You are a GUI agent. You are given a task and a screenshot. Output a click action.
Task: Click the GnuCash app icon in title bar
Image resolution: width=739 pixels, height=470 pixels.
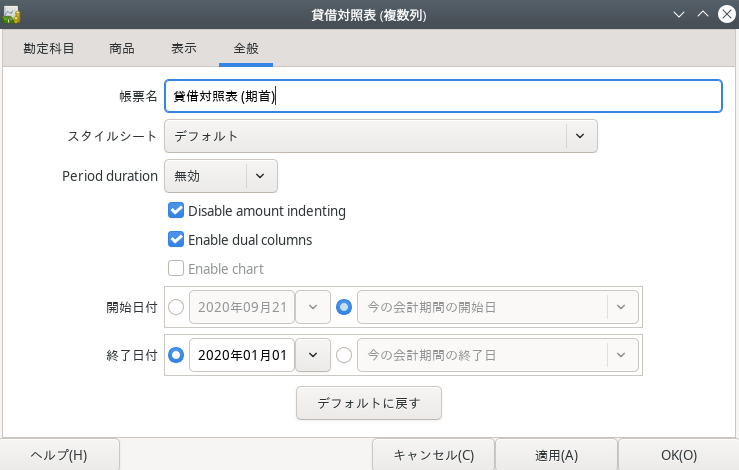coord(11,15)
